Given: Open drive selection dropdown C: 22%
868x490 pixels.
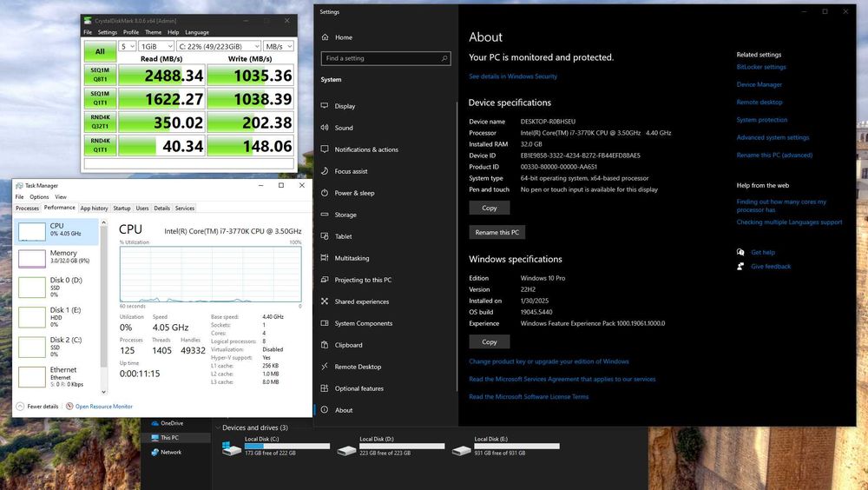Looking at the screenshot, I should pyautogui.click(x=219, y=46).
